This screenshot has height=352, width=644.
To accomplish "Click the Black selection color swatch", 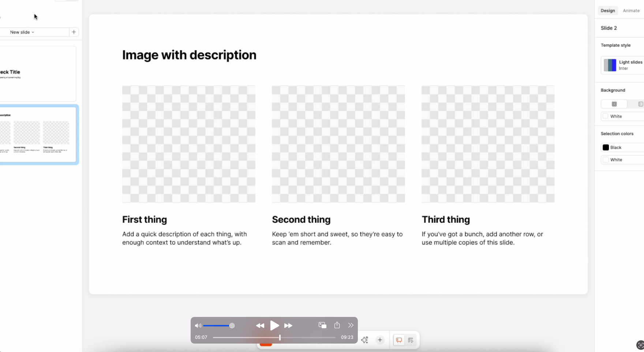I will point(606,147).
